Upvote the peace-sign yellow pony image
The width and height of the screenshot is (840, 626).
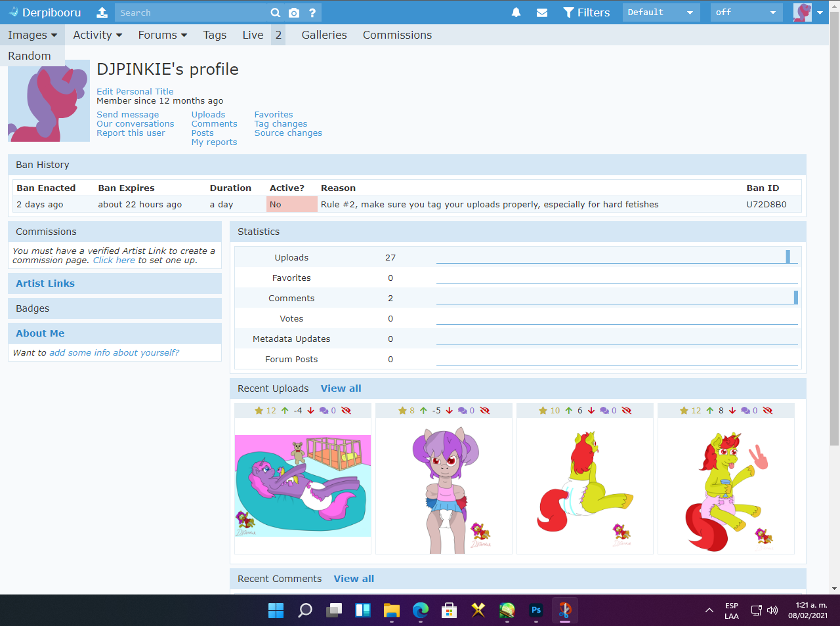[710, 411]
